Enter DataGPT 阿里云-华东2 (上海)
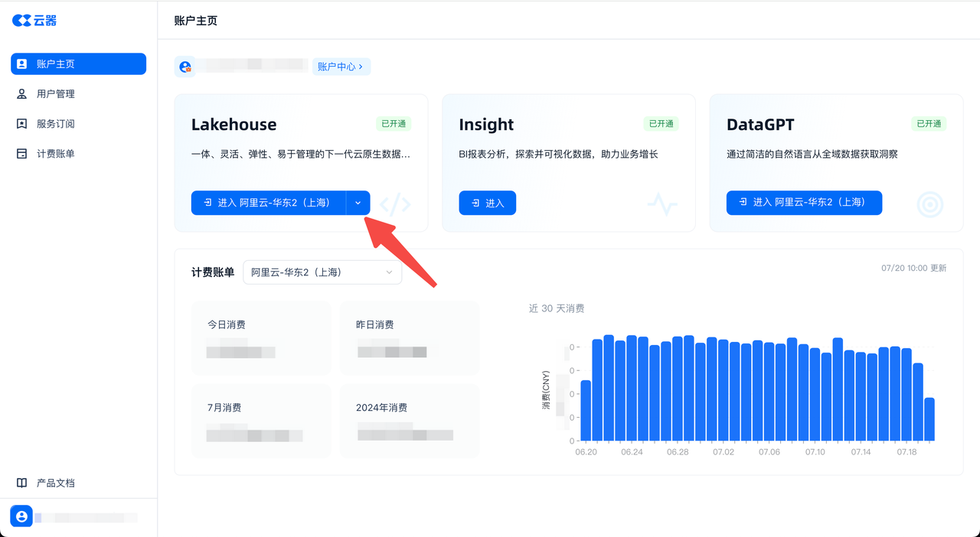 click(x=804, y=203)
